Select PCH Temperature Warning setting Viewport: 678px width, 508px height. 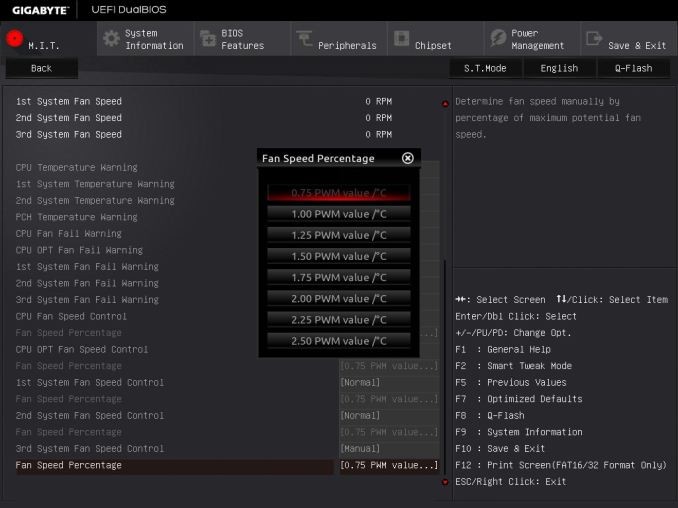click(77, 217)
